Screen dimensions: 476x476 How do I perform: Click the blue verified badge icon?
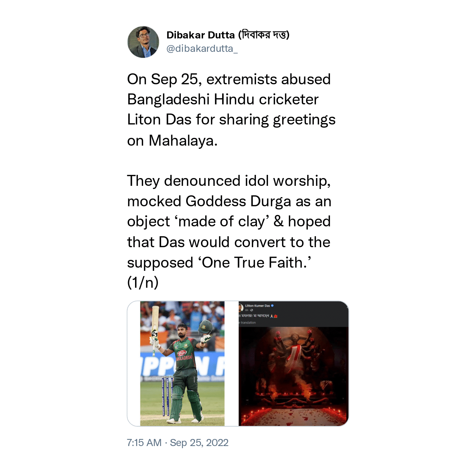pyautogui.click(x=272, y=306)
